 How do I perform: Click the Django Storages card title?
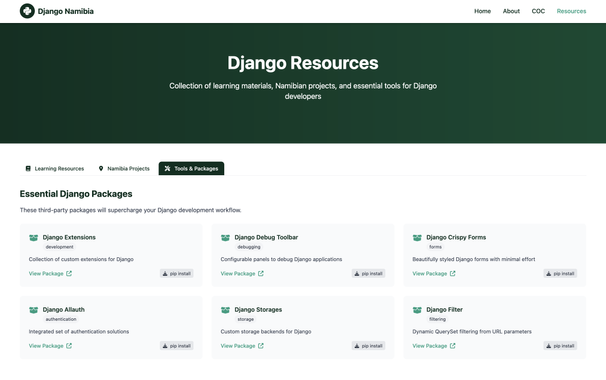(258, 310)
